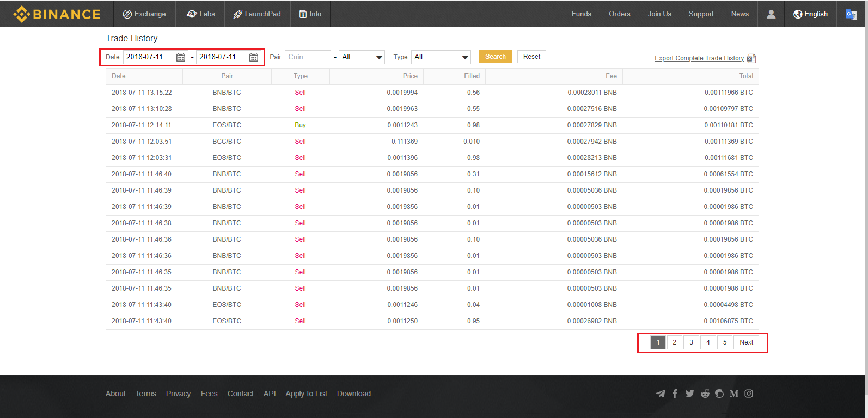The width and height of the screenshot is (868, 418).
Task: Open the Support page
Action: point(701,14)
